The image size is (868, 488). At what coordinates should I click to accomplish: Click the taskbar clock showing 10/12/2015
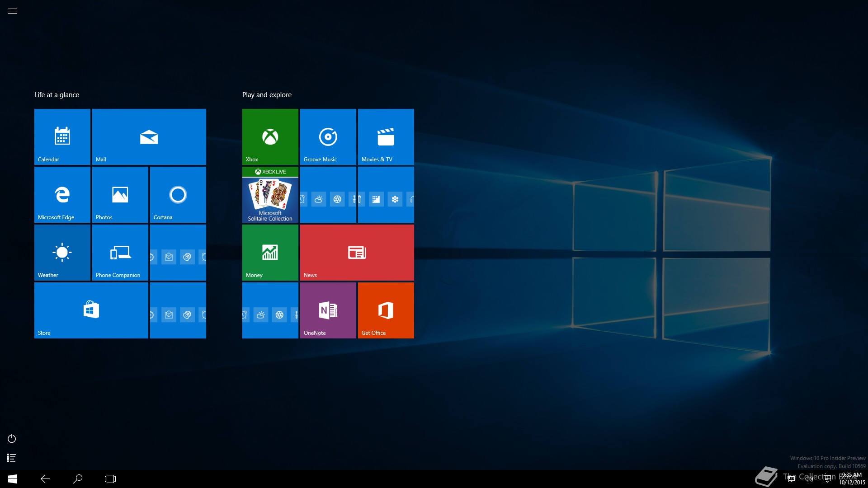point(852,479)
